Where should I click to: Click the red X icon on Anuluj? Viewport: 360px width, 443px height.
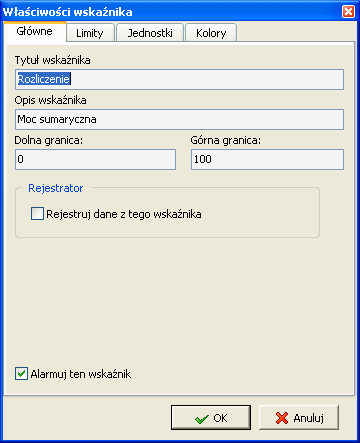282,418
